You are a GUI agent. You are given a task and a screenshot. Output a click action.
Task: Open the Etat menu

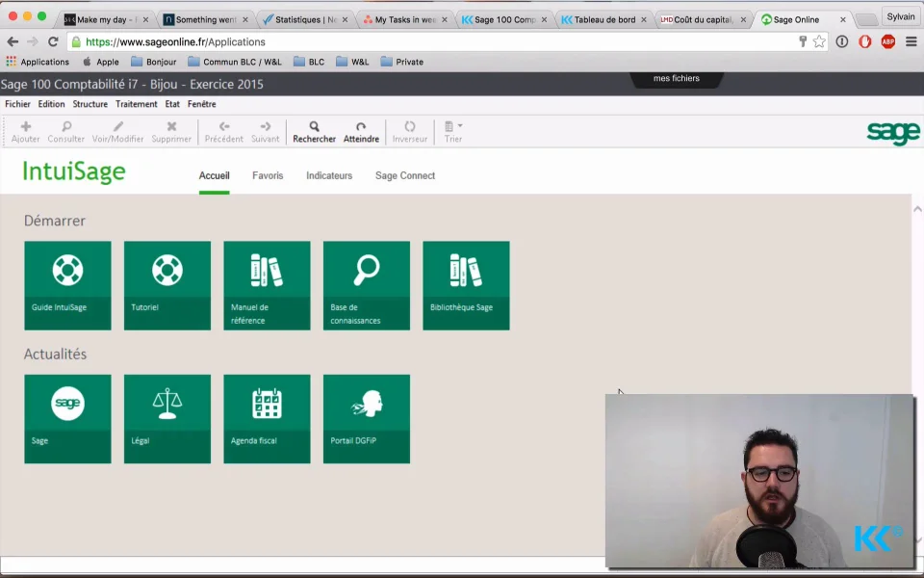click(x=172, y=104)
